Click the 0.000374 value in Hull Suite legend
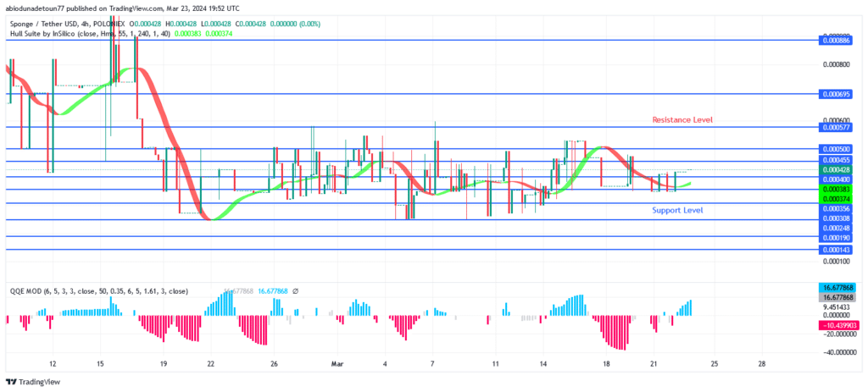This screenshot has height=392, width=868. click(219, 34)
